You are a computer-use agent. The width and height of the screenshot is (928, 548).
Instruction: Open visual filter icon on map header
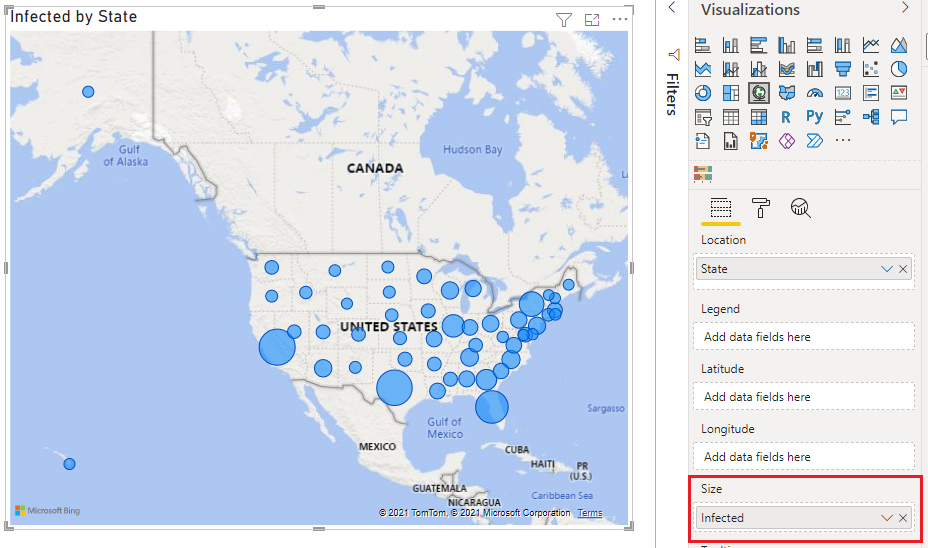point(564,20)
